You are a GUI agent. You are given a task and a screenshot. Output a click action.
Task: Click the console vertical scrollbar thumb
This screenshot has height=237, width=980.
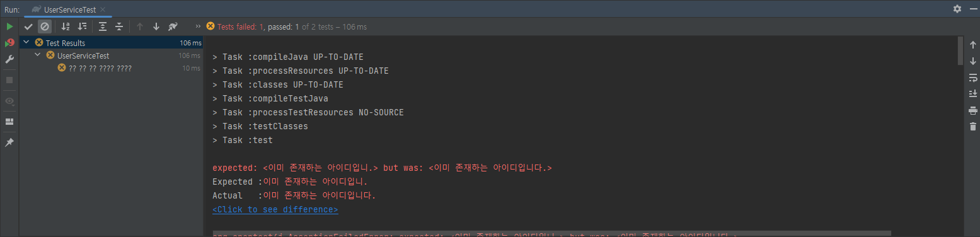point(960,50)
